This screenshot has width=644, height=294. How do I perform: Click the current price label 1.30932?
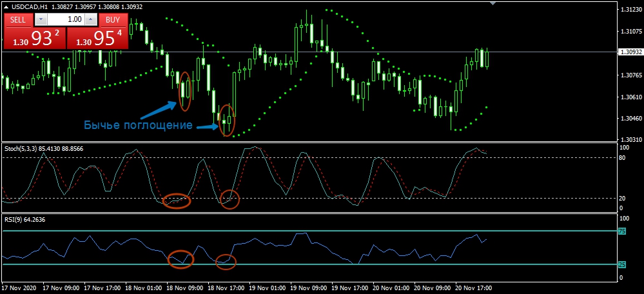click(630, 52)
